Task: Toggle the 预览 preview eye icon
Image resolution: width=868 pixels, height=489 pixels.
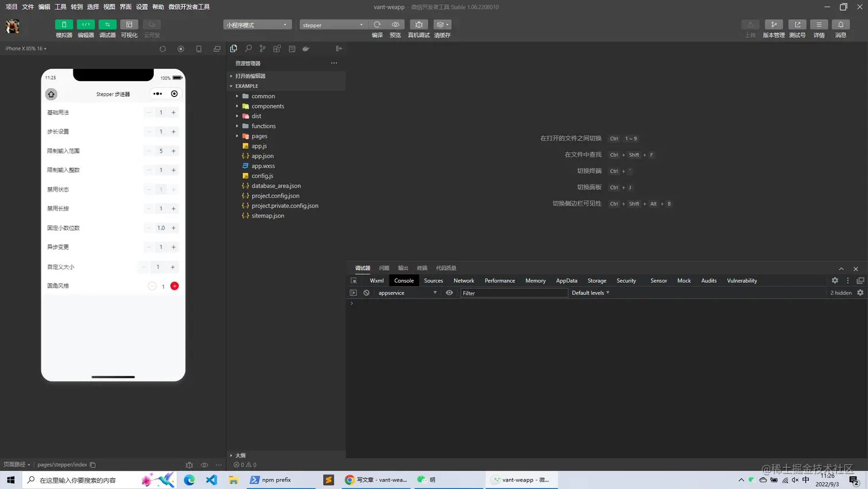Action: (x=396, y=25)
